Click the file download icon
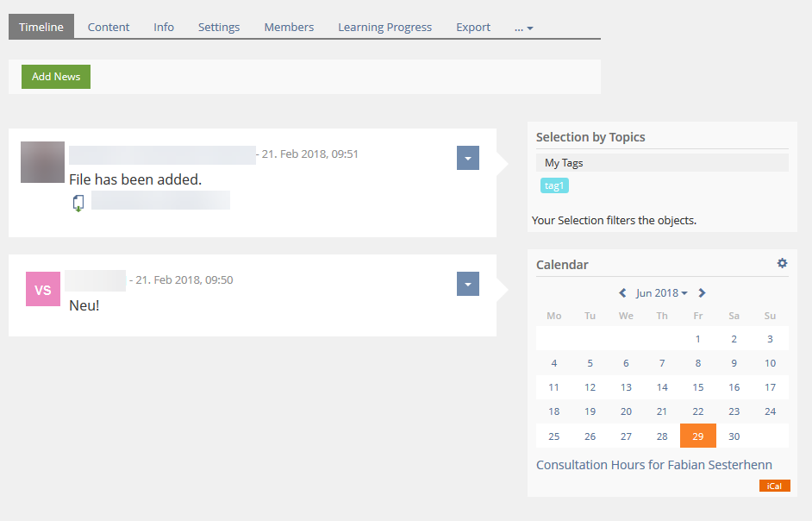The image size is (812, 521). [x=78, y=203]
